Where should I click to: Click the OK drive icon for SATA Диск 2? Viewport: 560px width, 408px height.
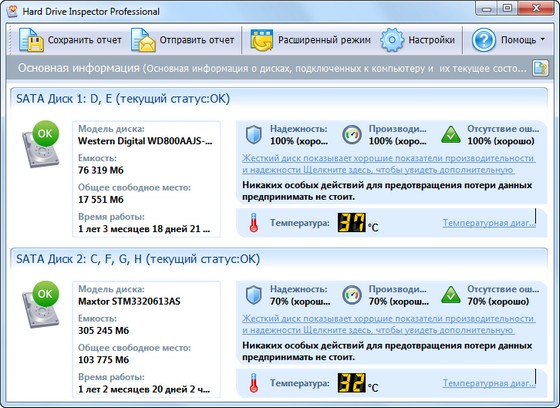coord(40,304)
